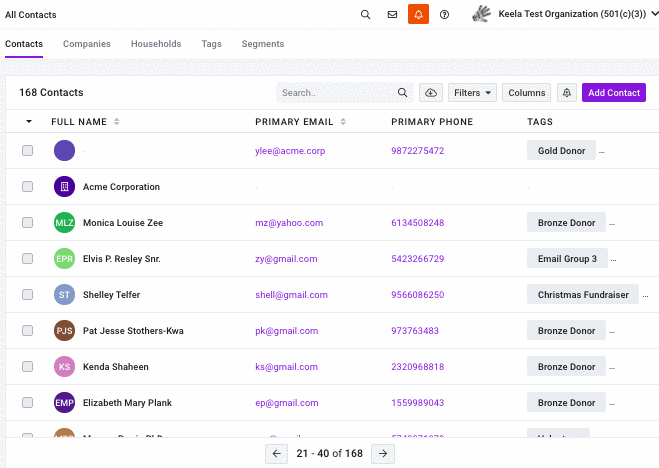The width and height of the screenshot is (659, 468).
Task: Check the box for ylee@acme.corp row
Action: tap(27, 150)
